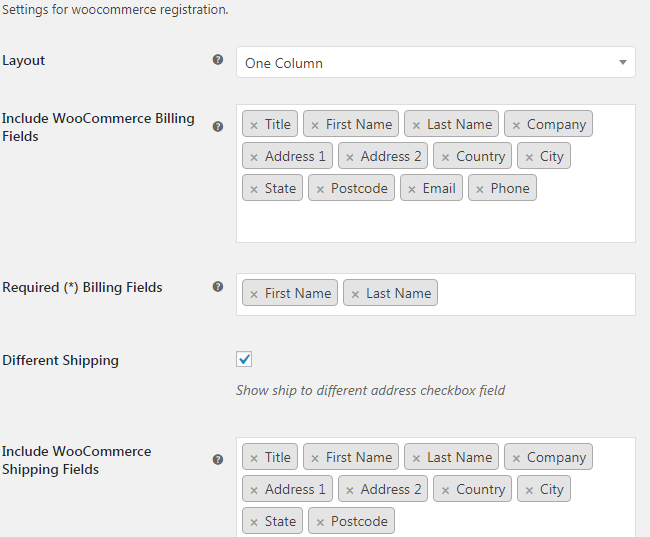The height and width of the screenshot is (537, 650).
Task: Remove Address 1 from billing fields
Action: coord(254,157)
